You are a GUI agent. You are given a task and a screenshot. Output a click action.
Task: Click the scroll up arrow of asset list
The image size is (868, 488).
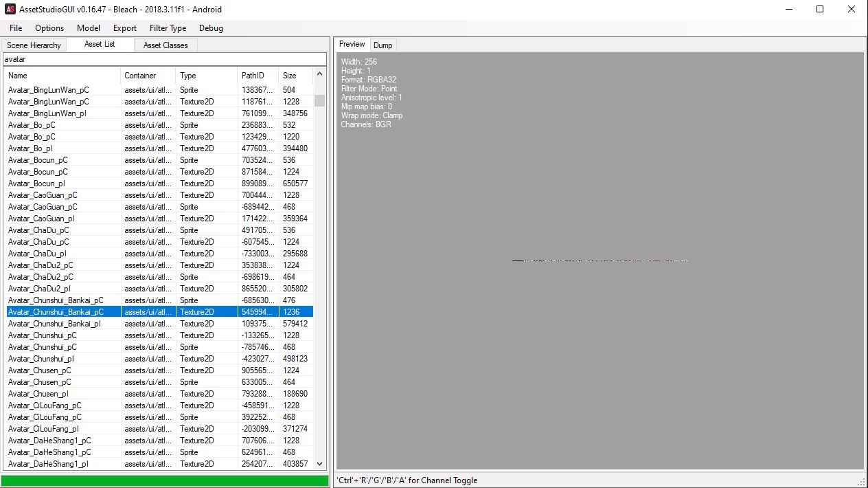(x=319, y=74)
